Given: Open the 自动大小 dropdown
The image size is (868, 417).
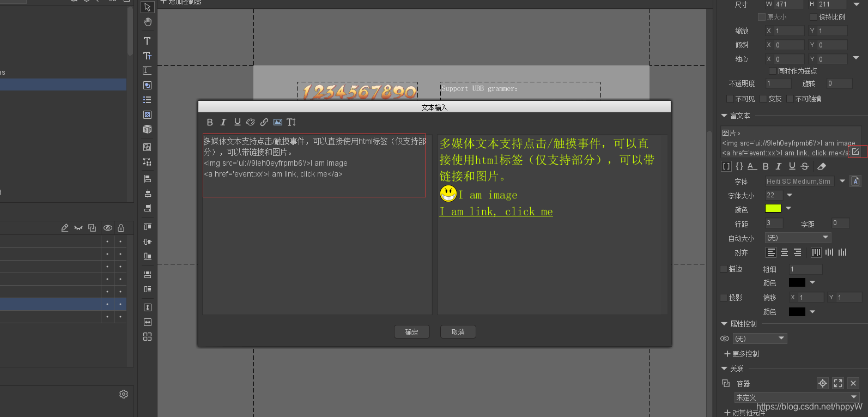Looking at the screenshot, I should (x=798, y=238).
